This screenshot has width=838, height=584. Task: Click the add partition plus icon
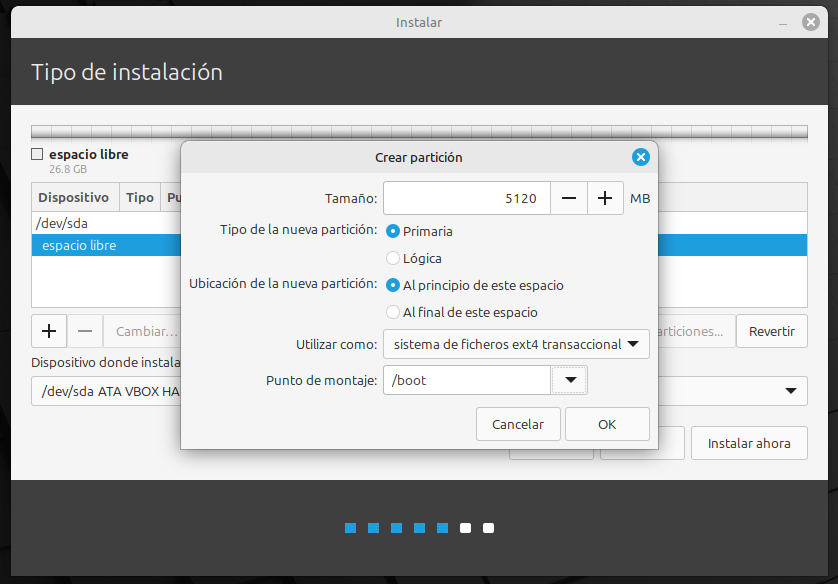coord(49,330)
